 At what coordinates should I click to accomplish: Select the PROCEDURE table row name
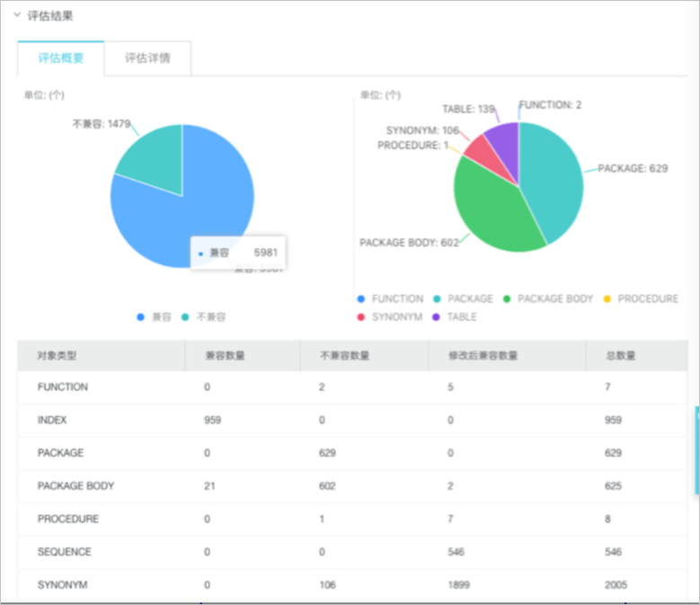click(68, 519)
